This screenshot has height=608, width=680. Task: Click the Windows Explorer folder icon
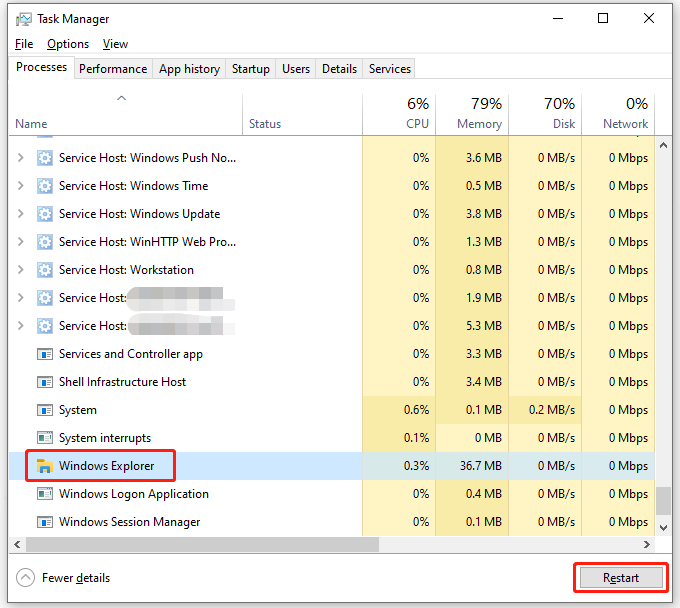(44, 466)
